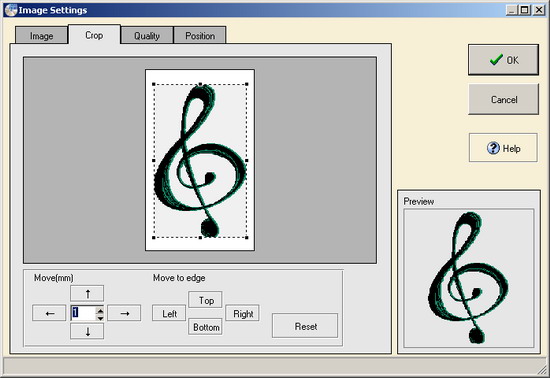Screen dimensions: 550x378
Task: Move crop to the Right edge
Action: pyautogui.click(x=242, y=313)
